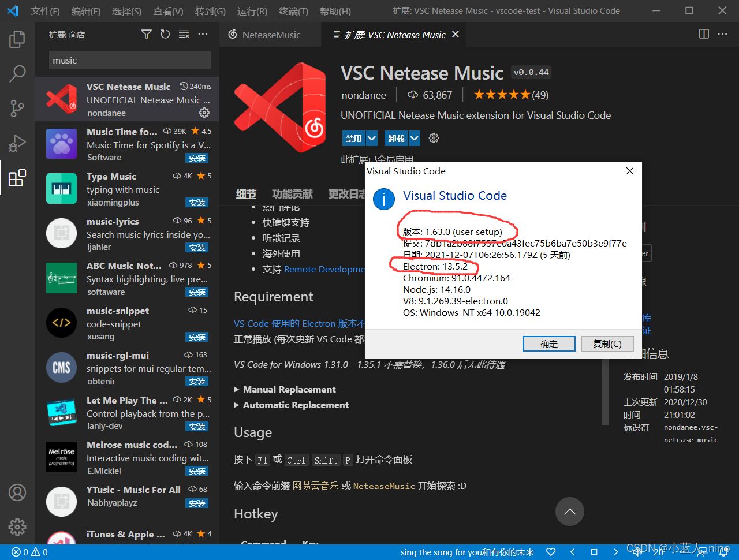Click the extensions search box containing music
The width and height of the screenshot is (739, 560).
[x=130, y=60]
